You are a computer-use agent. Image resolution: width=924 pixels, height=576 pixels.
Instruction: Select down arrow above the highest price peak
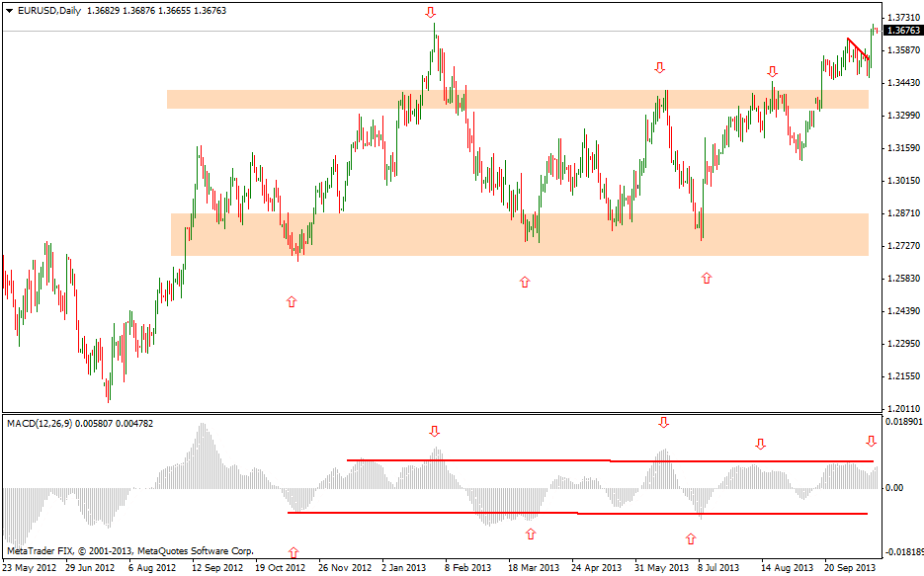pos(430,13)
